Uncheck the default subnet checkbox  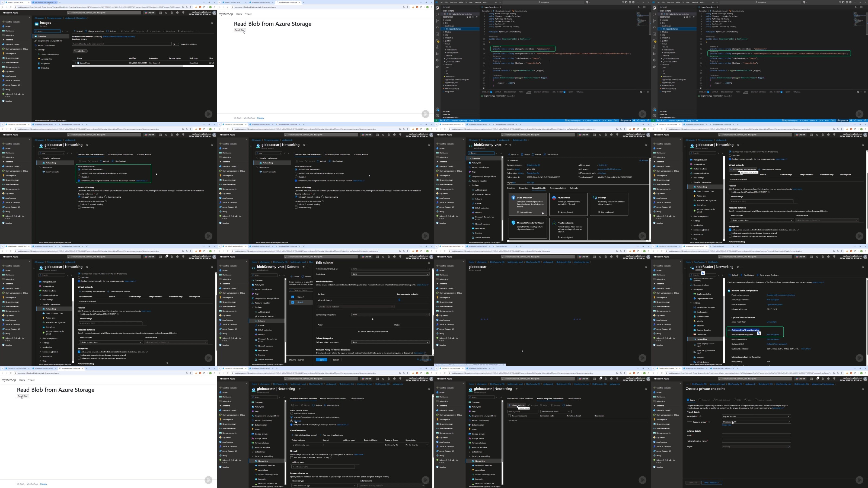tap(293, 303)
